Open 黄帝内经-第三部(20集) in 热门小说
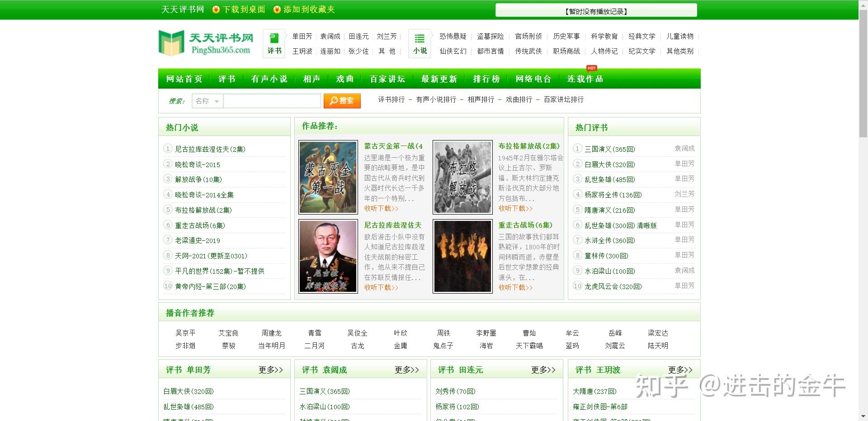This screenshot has height=421, width=868. (211, 286)
